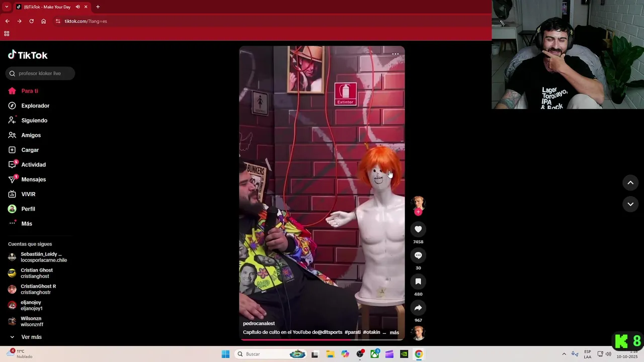Click the video progress bar

click(x=322, y=339)
